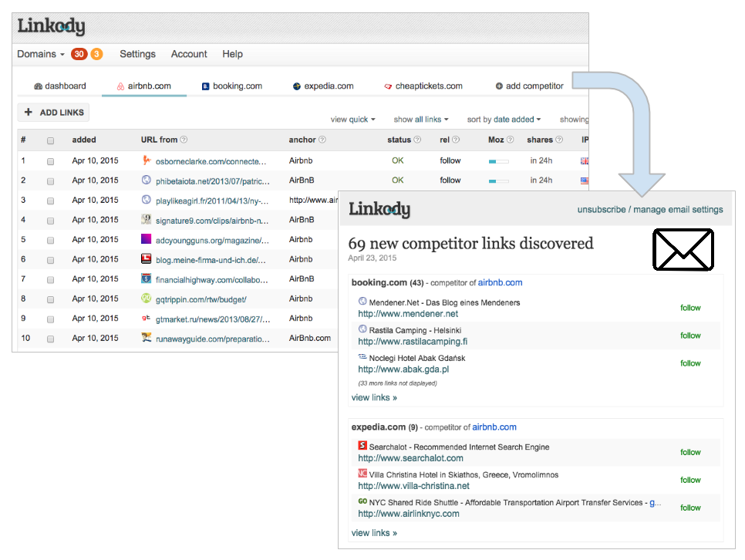Click the orange 3 notifications badge
Viewport: 745px width, 560px height.
pos(96,54)
